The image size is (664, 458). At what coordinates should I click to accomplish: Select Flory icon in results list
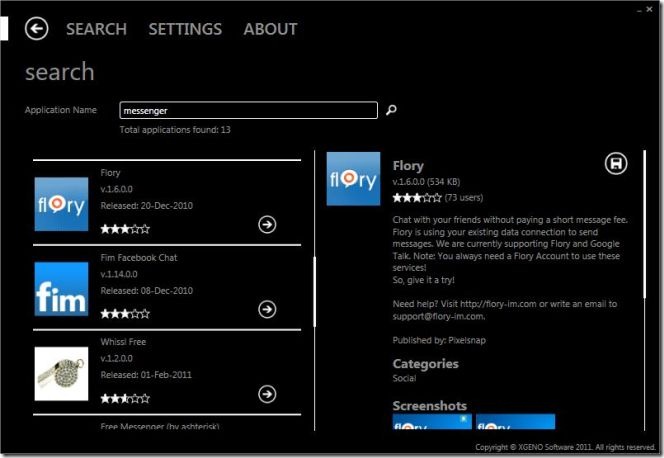click(61, 204)
